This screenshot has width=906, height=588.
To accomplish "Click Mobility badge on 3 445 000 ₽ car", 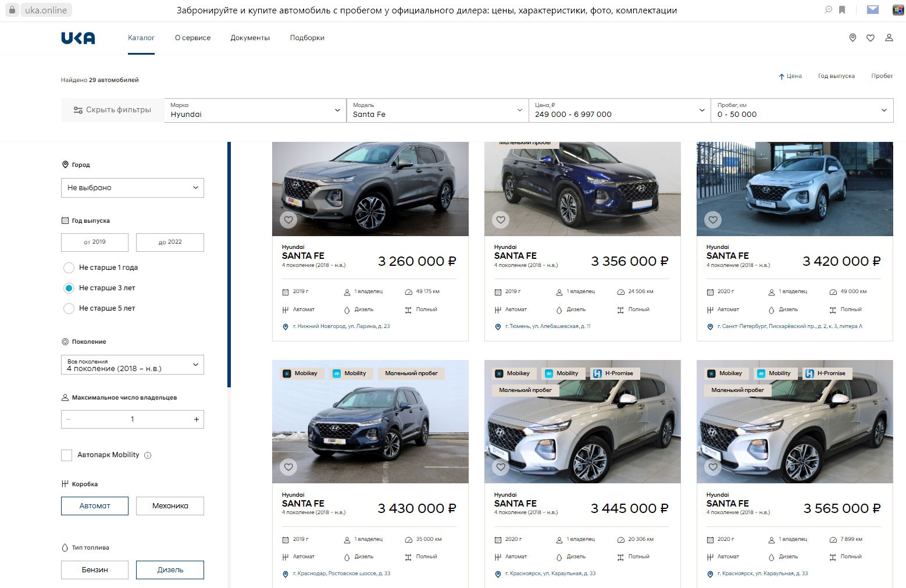I will [x=563, y=373].
